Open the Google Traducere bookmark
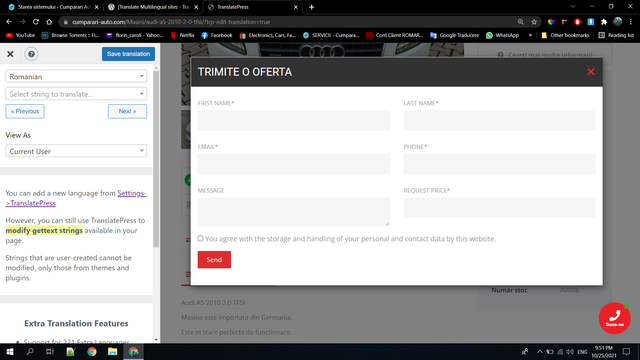 tap(454, 36)
